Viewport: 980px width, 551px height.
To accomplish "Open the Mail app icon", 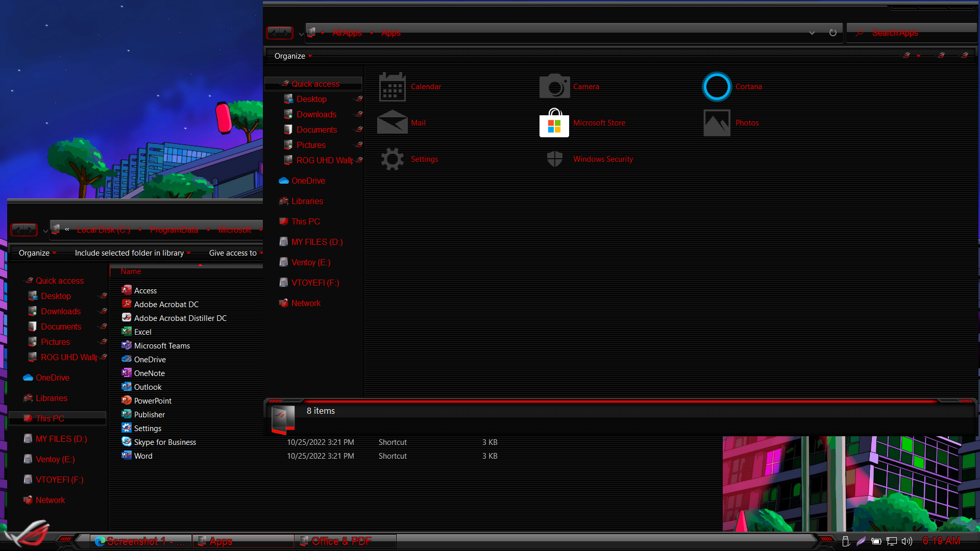I will coord(392,123).
